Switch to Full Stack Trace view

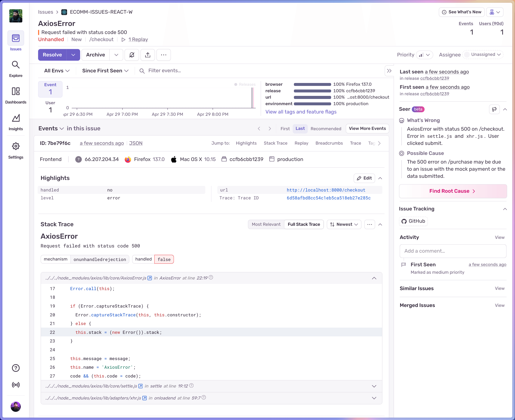(x=304, y=224)
